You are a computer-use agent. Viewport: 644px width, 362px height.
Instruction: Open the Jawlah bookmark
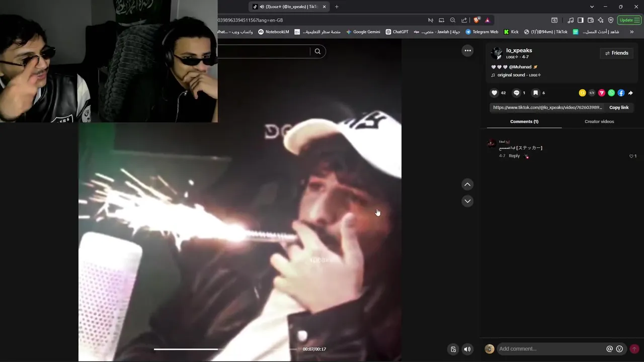pos(437,32)
